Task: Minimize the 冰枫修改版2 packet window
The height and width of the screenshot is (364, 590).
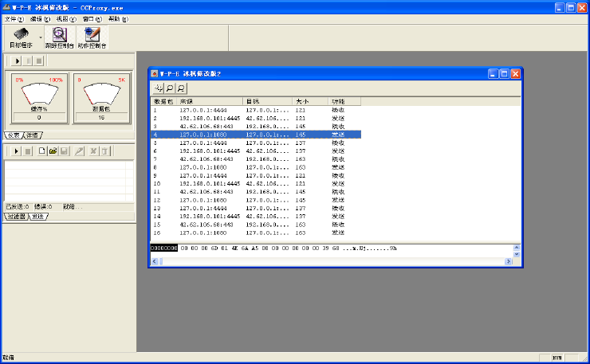Action: [494, 74]
